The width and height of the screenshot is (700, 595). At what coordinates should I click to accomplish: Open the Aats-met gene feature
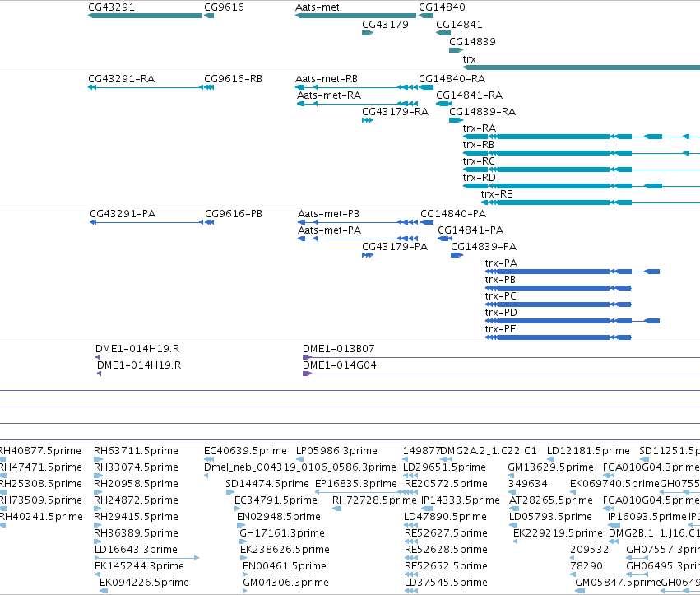(356, 16)
